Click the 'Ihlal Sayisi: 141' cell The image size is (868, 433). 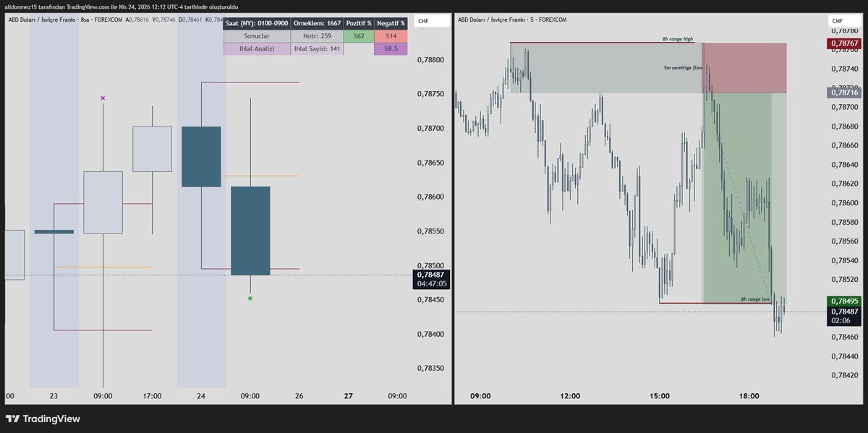tap(317, 49)
